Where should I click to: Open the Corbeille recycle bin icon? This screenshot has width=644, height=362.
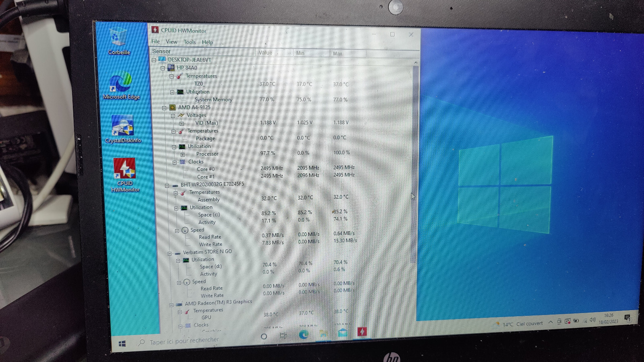(118, 41)
